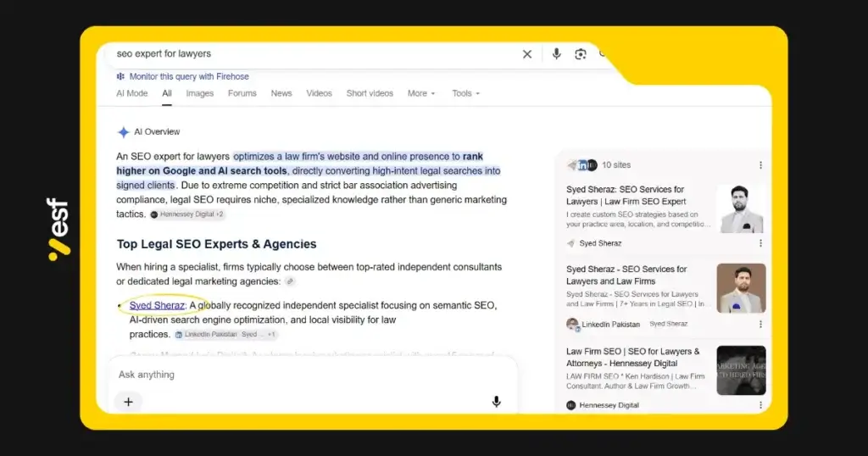The image size is (868, 456).
Task: Open the Short videos tab
Action: (x=370, y=93)
